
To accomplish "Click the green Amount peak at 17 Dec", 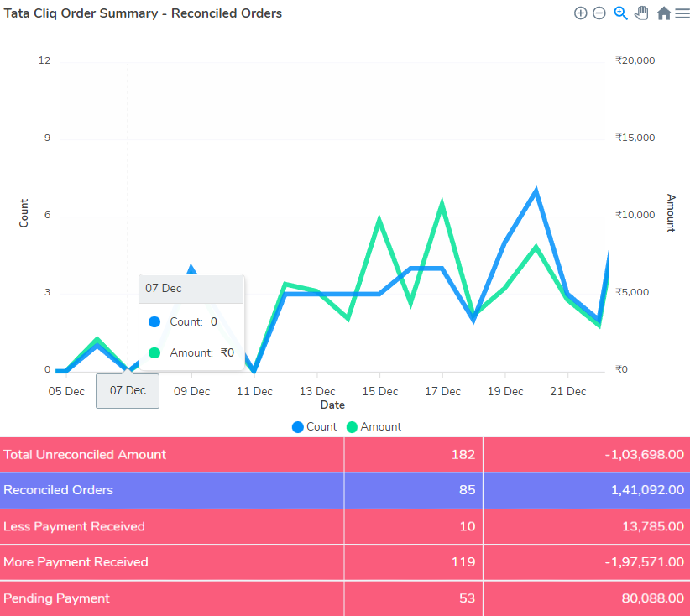I will (x=442, y=202).
